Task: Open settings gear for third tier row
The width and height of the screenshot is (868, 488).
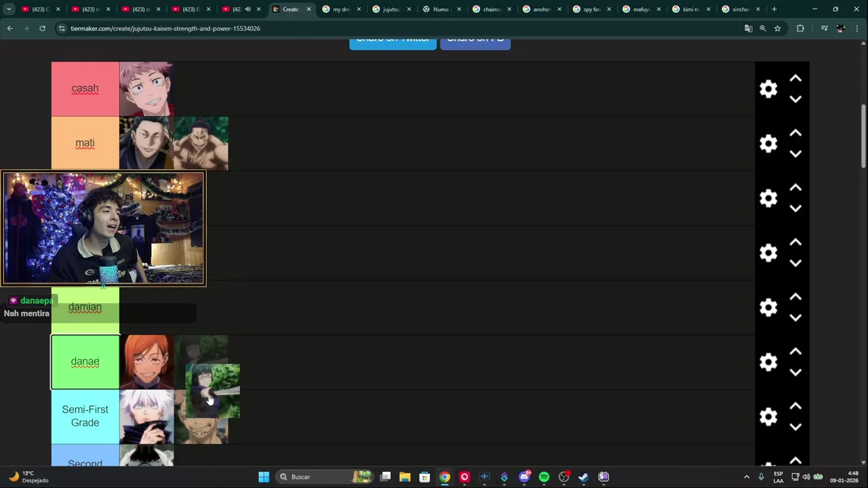Action: 768,199
